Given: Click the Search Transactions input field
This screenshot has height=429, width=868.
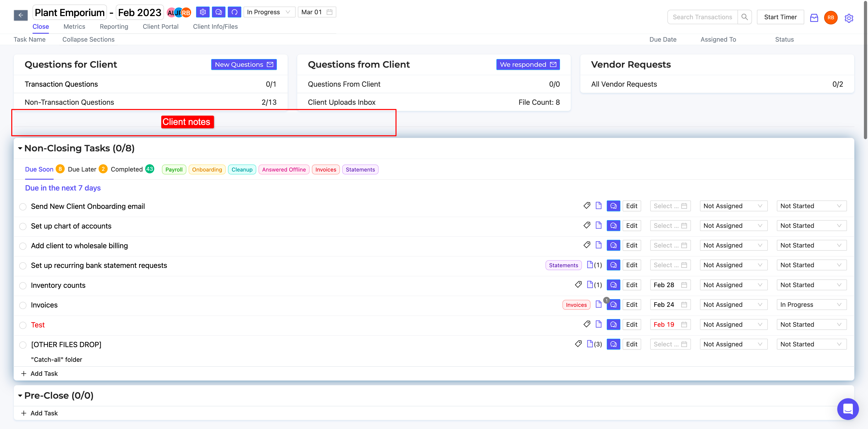Looking at the screenshot, I should point(702,17).
